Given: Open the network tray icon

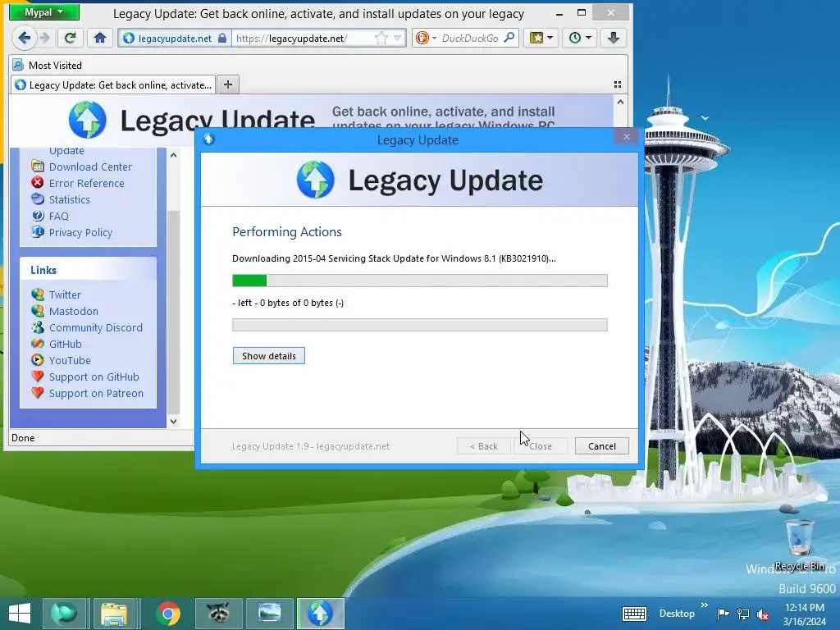Looking at the screenshot, I should click(743, 614).
